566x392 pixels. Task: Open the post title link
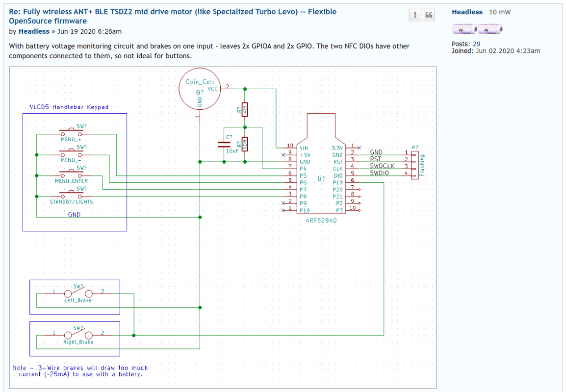point(173,16)
